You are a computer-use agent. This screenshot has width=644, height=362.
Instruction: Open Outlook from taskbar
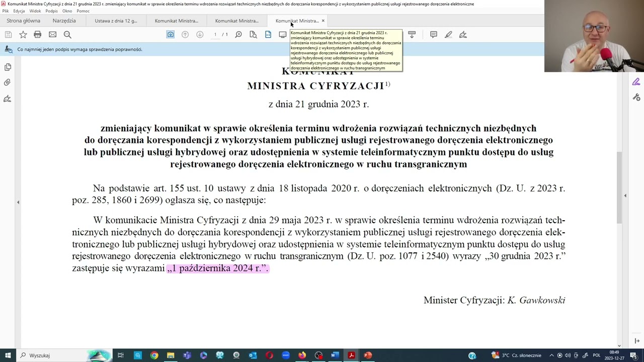(x=253, y=355)
